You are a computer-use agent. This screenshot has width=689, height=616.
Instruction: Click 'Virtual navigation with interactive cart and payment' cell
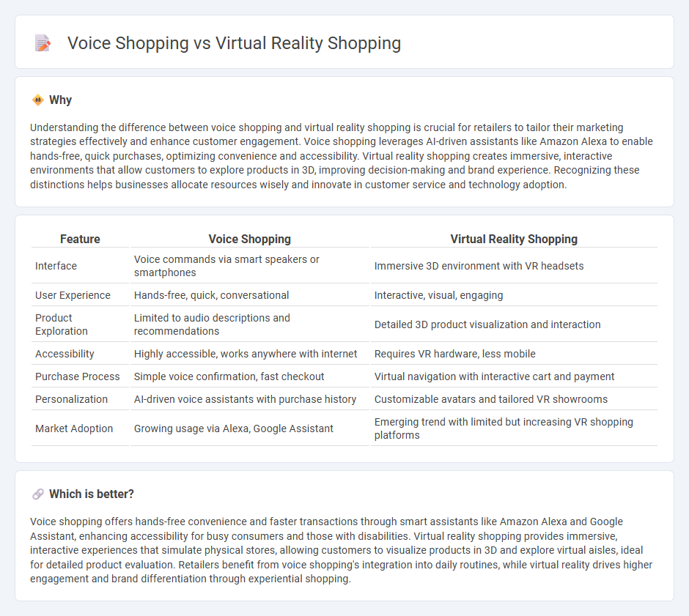[514, 376]
